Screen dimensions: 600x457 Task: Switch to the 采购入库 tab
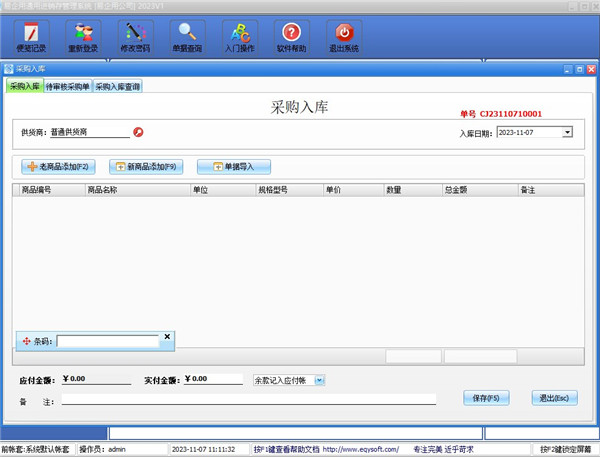click(x=24, y=86)
